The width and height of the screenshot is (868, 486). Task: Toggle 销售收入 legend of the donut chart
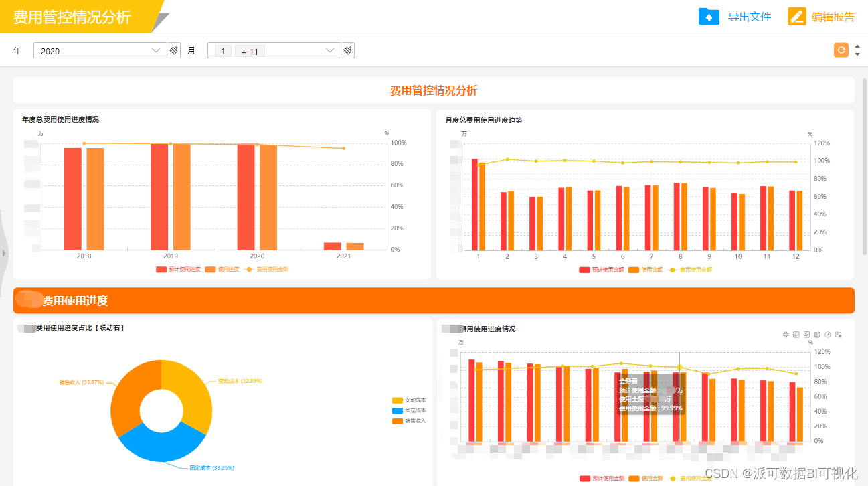click(409, 421)
